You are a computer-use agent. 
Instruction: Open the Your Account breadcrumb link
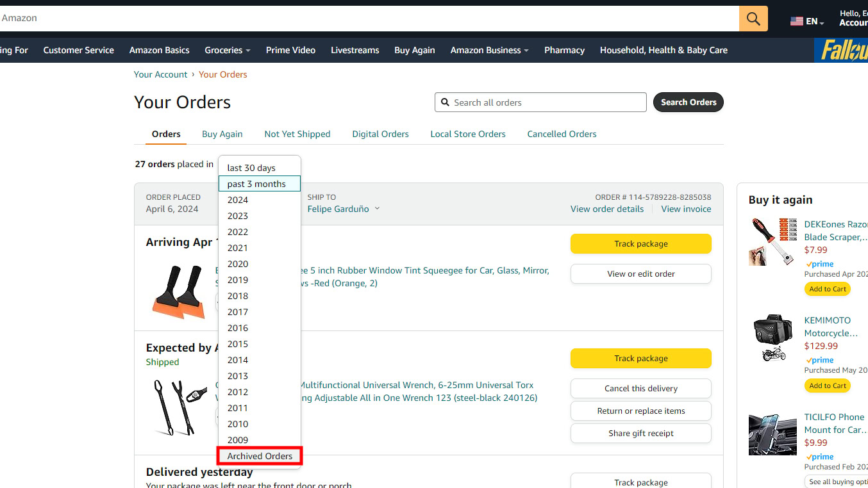tap(160, 74)
